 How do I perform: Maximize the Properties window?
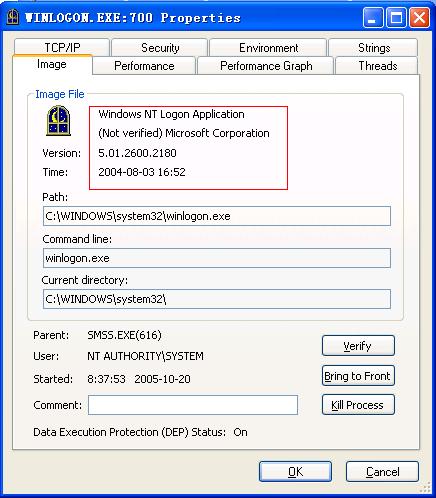[396, 17]
